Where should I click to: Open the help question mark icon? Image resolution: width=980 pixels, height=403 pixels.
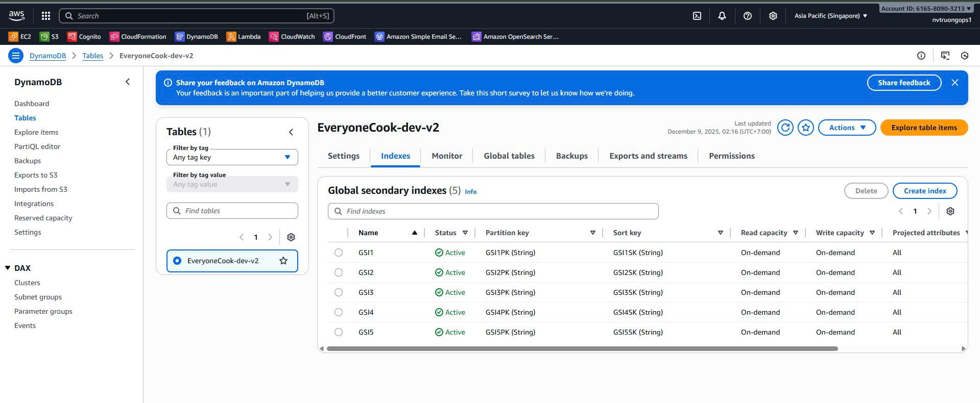pos(748,16)
